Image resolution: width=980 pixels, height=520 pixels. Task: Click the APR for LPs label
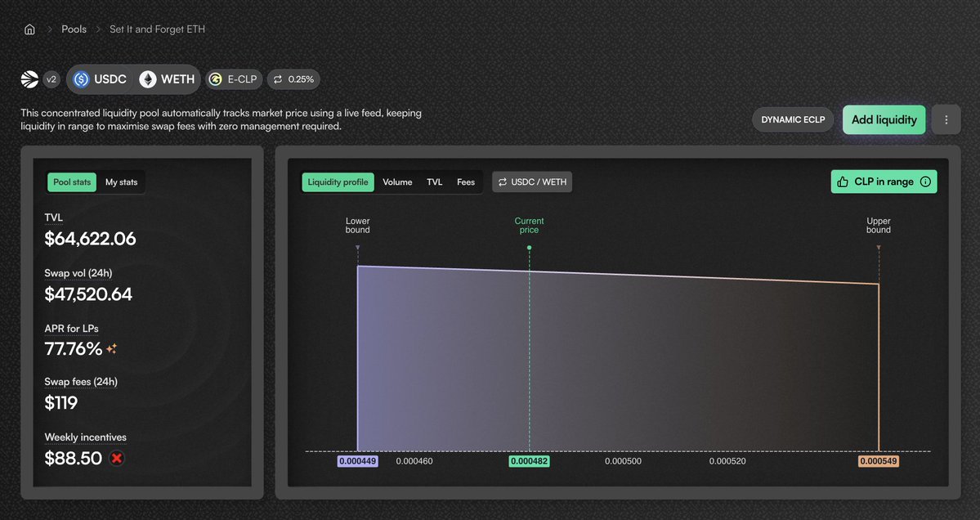(x=71, y=329)
